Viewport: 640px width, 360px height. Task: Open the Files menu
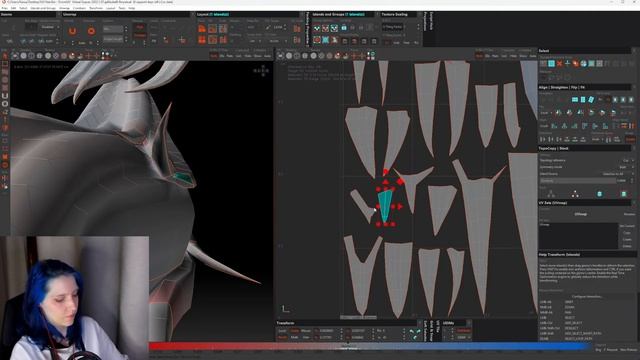pyautogui.click(x=4, y=8)
